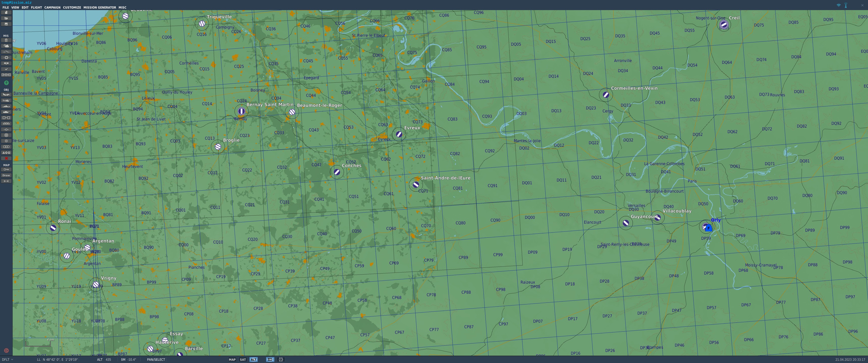
Task: Select the add ship group tool
Action: pos(6,106)
